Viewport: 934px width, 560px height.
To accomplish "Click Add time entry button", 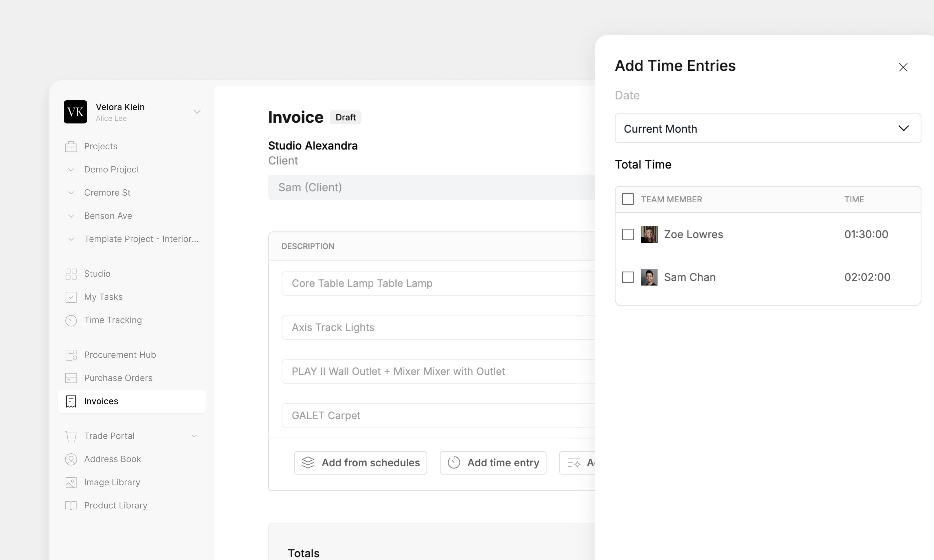I will click(493, 463).
